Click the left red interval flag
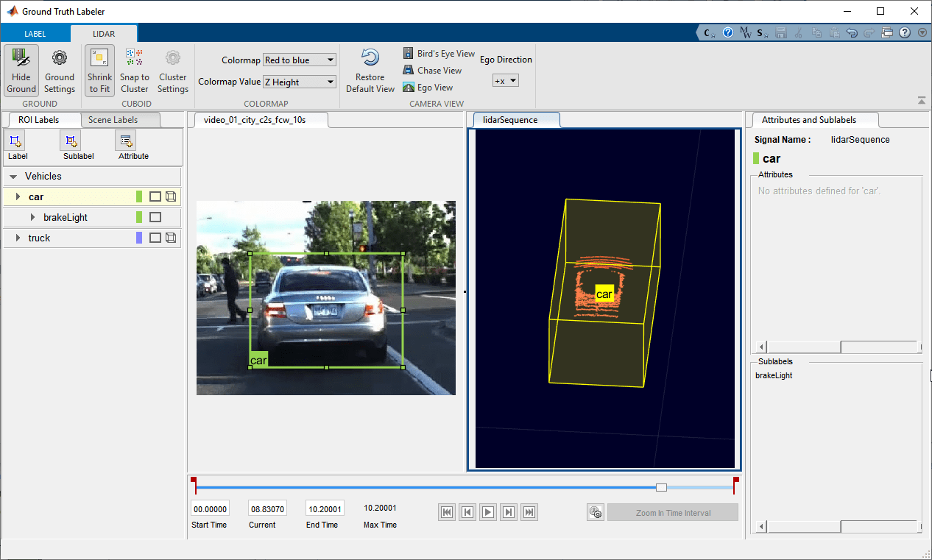The width and height of the screenshot is (932, 560). tap(194, 485)
